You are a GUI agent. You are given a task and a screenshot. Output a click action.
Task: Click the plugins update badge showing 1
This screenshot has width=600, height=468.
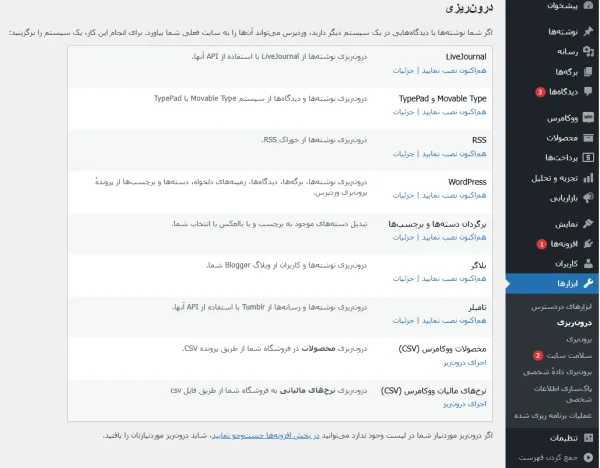pos(541,244)
